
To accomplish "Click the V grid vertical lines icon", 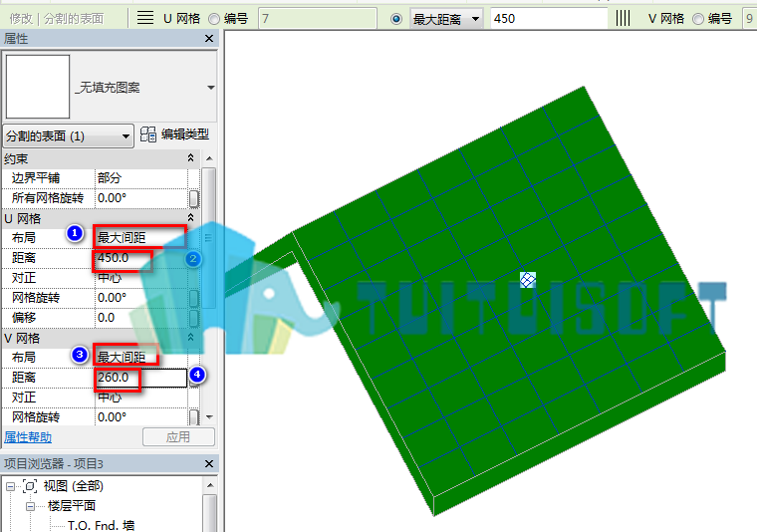I will [623, 18].
